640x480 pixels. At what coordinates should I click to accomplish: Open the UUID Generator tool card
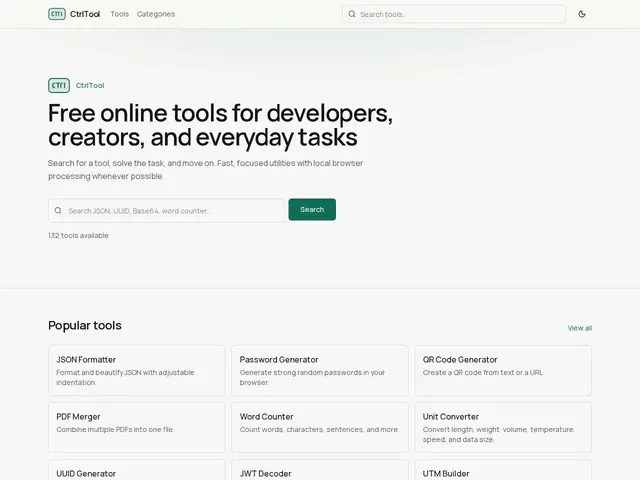click(137, 470)
